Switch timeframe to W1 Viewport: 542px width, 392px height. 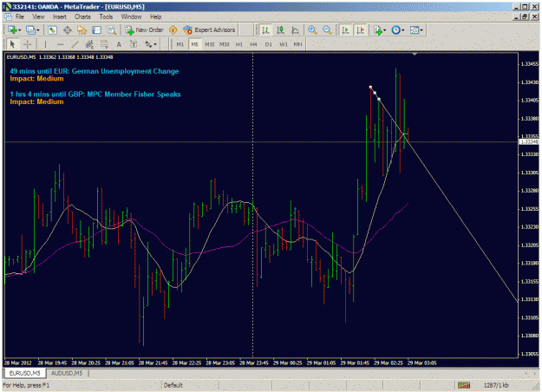[283, 44]
